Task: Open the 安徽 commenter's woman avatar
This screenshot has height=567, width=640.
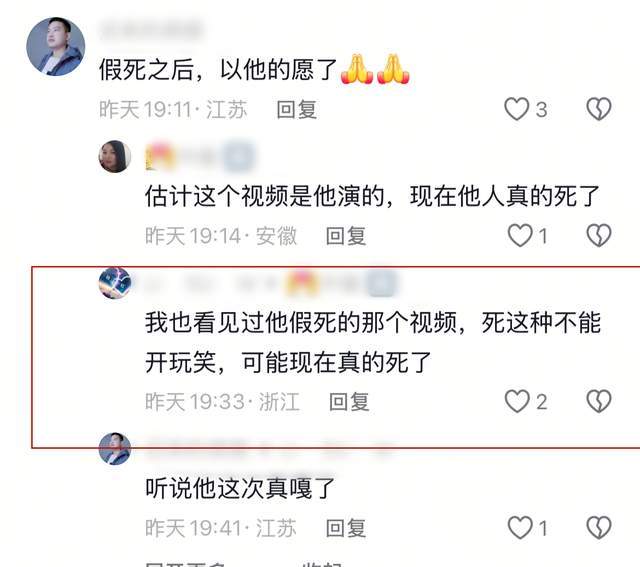Action: click(115, 156)
